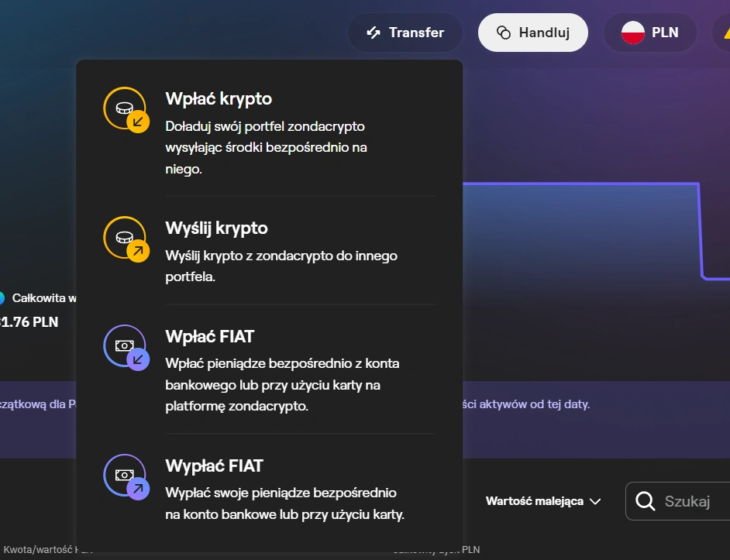Pick the Wypłać FIAT menu title
This screenshot has height=560, width=730.
pos(214,466)
